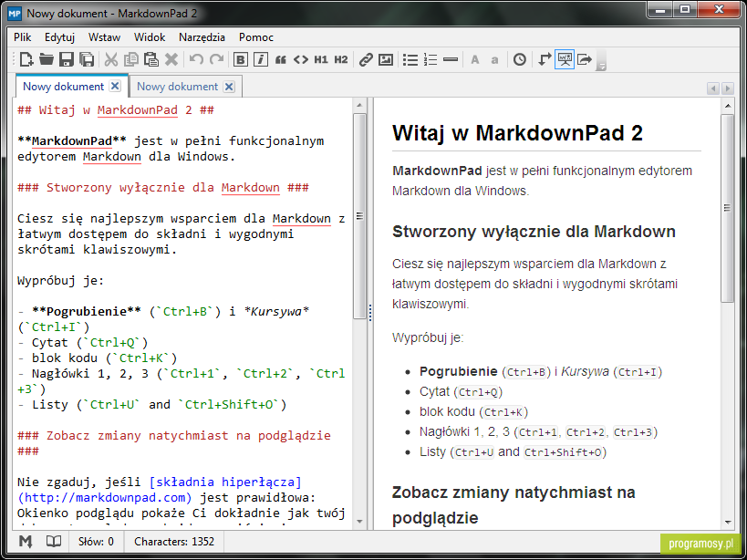Convert selection to uppercase with the large A icon
Screen dimensions: 747x560
point(474,60)
